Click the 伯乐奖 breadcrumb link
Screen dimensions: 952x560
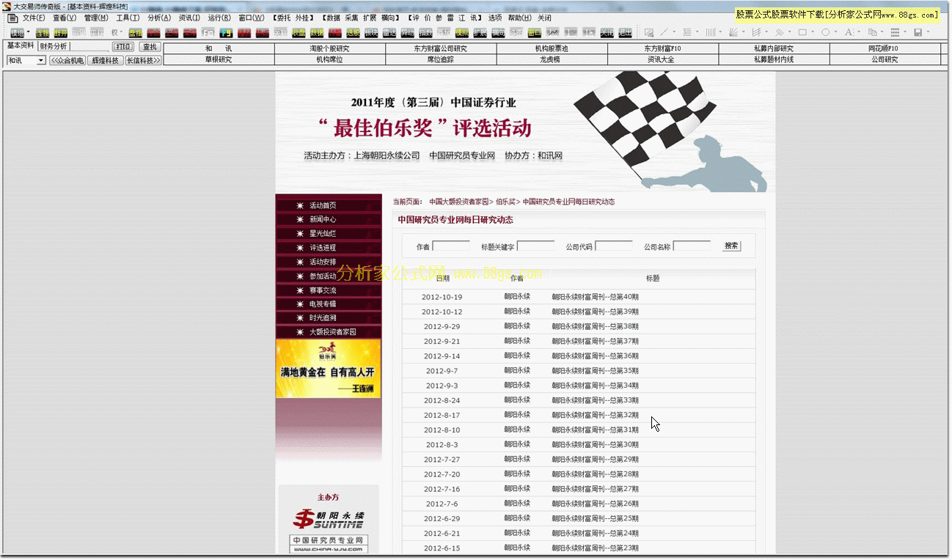click(x=505, y=202)
